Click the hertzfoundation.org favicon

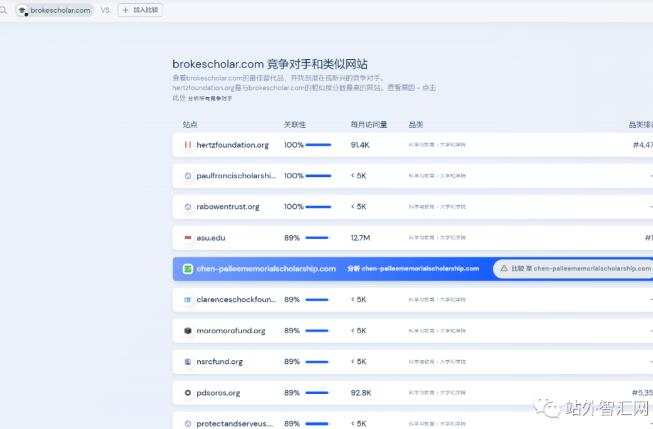click(188, 145)
